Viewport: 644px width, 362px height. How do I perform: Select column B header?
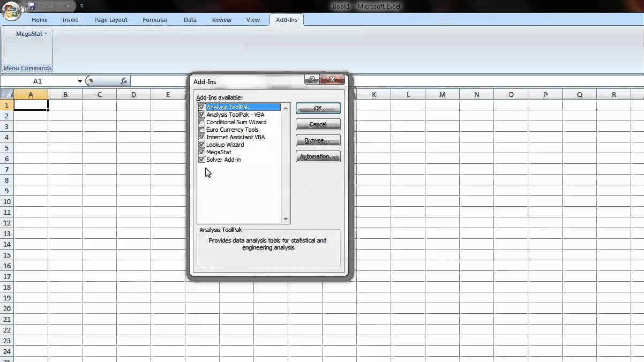pos(65,95)
